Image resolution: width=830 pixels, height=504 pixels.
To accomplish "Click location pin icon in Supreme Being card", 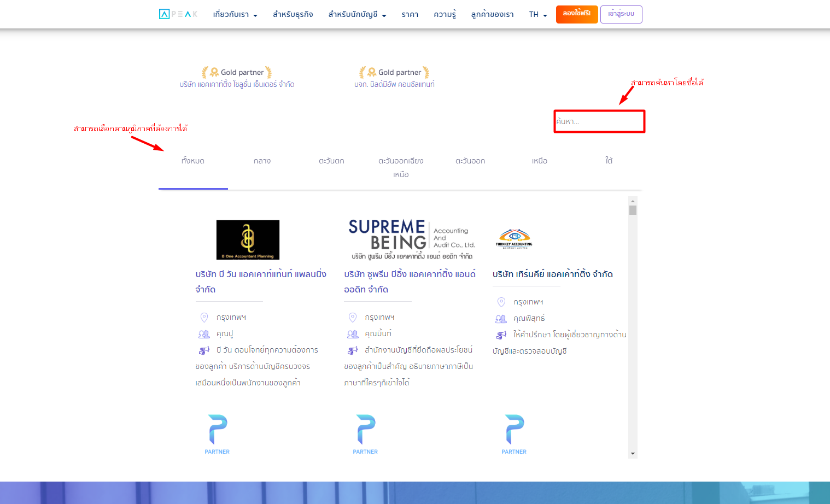I will pyautogui.click(x=353, y=318).
